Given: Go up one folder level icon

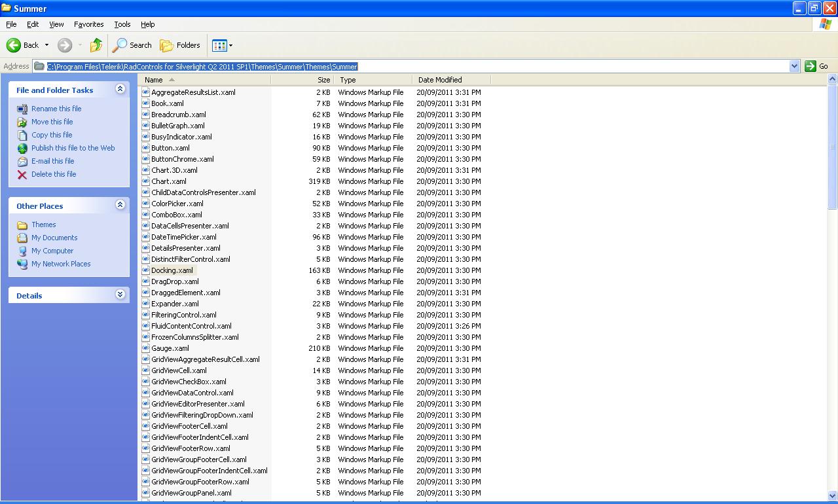Looking at the screenshot, I should tap(96, 45).
